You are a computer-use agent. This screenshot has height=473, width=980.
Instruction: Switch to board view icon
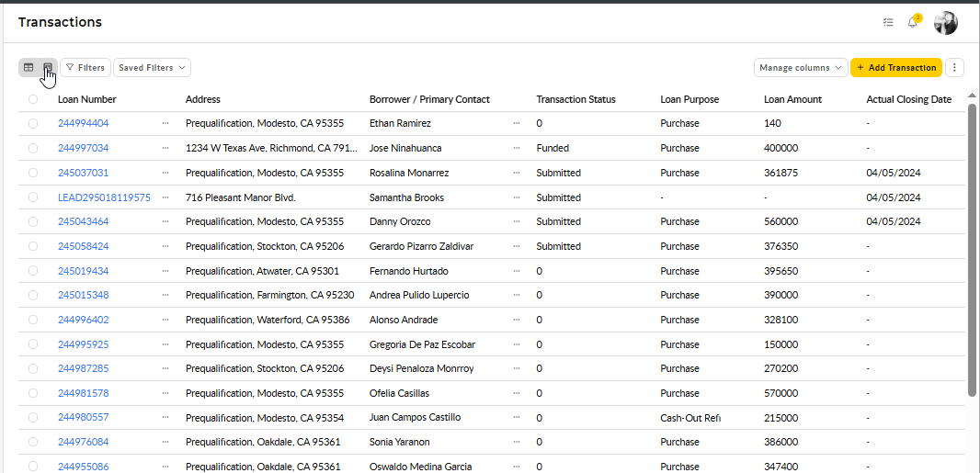pos(48,67)
